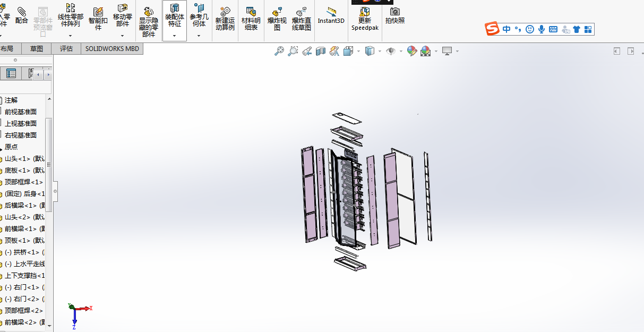
Task: Click Show Hidden Components (显示隐藏的零部件)
Action: point(149,22)
